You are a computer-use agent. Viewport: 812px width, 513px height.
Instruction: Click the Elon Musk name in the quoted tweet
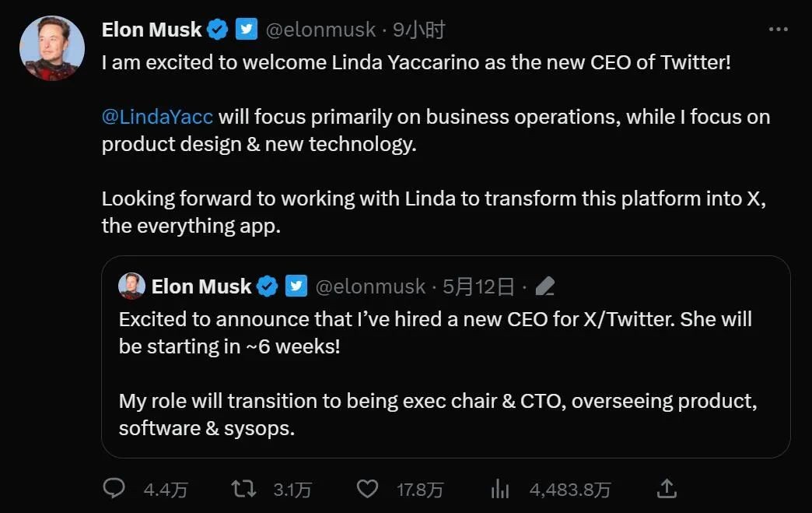(x=201, y=286)
